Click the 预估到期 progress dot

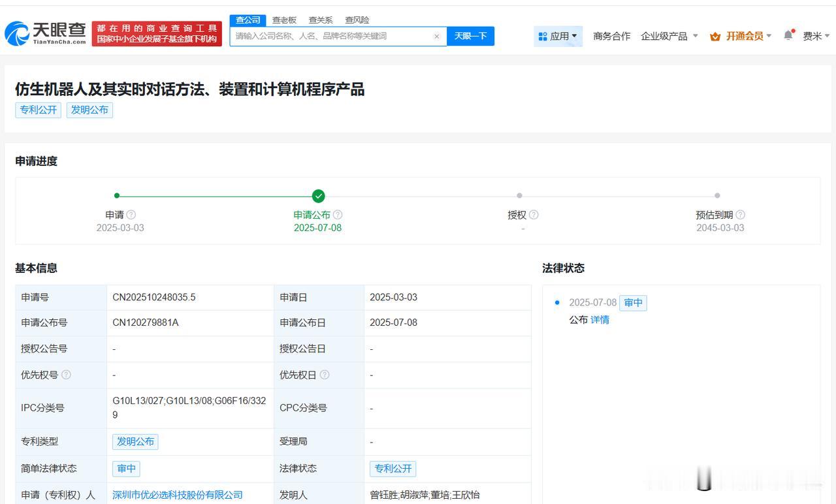[x=717, y=195]
